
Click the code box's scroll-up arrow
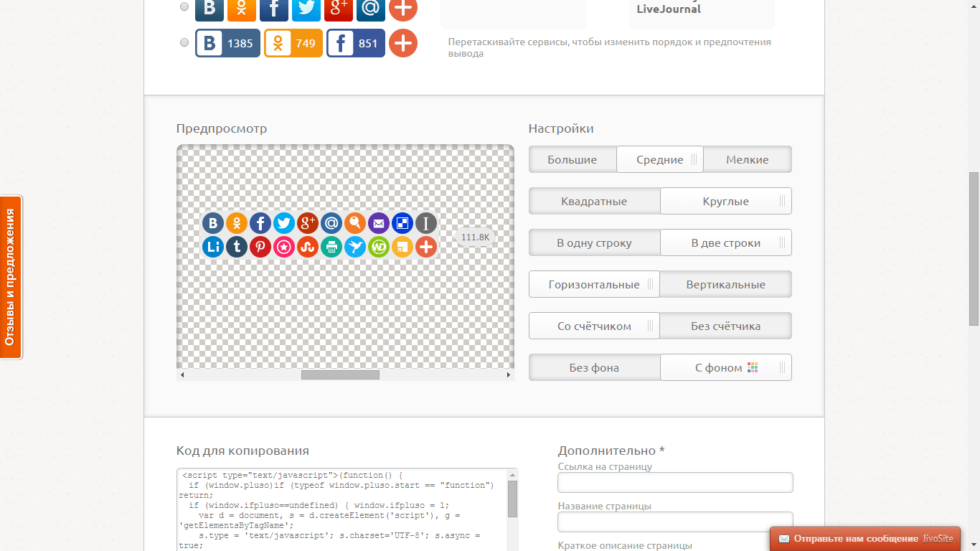(x=512, y=474)
